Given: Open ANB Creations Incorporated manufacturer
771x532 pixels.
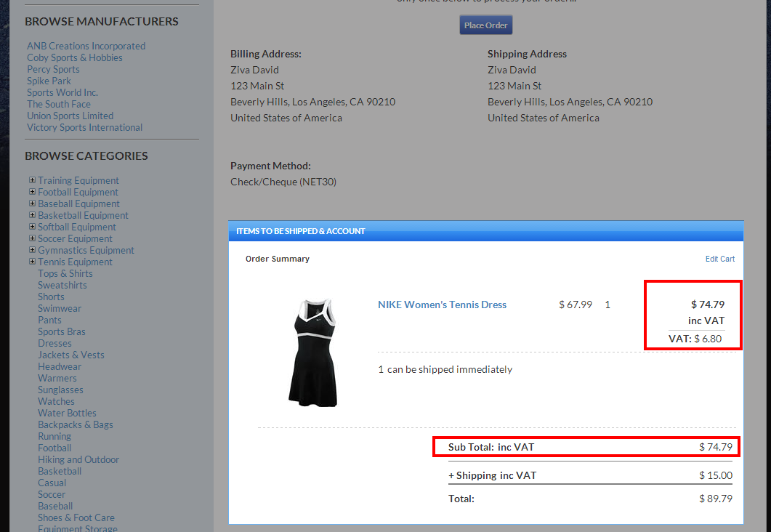Looking at the screenshot, I should [86, 46].
